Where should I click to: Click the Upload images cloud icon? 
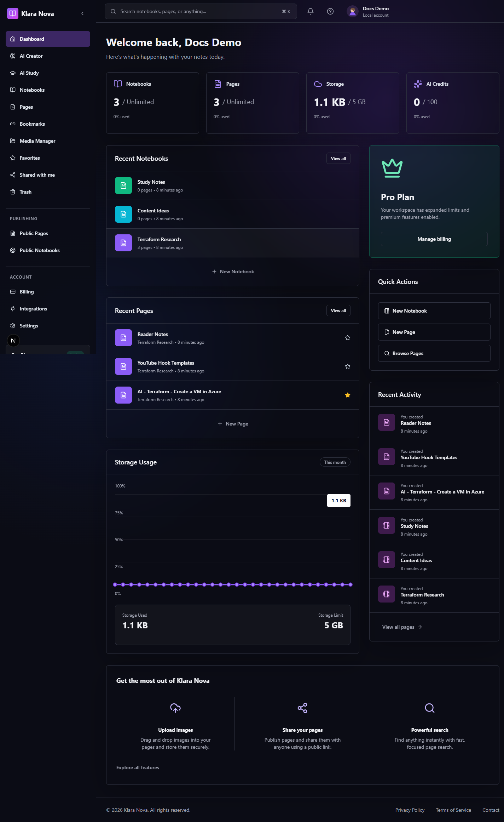tap(175, 708)
